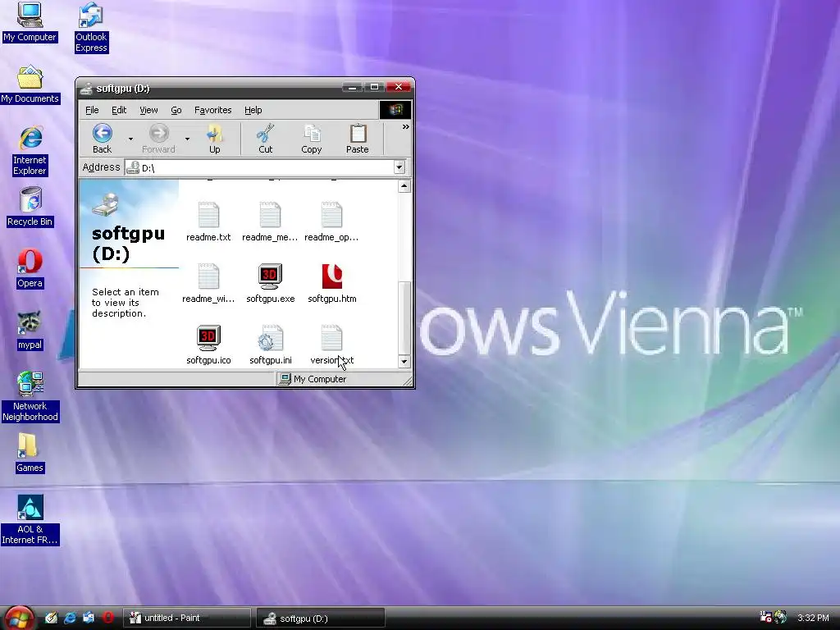Open the Favorites menu
840x630 pixels.
[212, 110]
